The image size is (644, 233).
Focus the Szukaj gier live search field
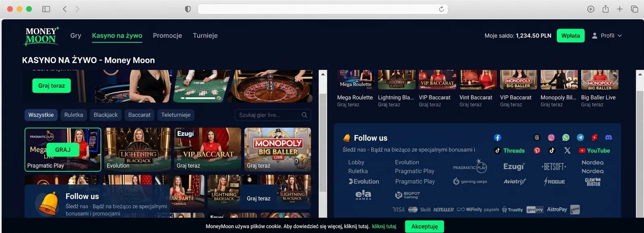(x=273, y=115)
